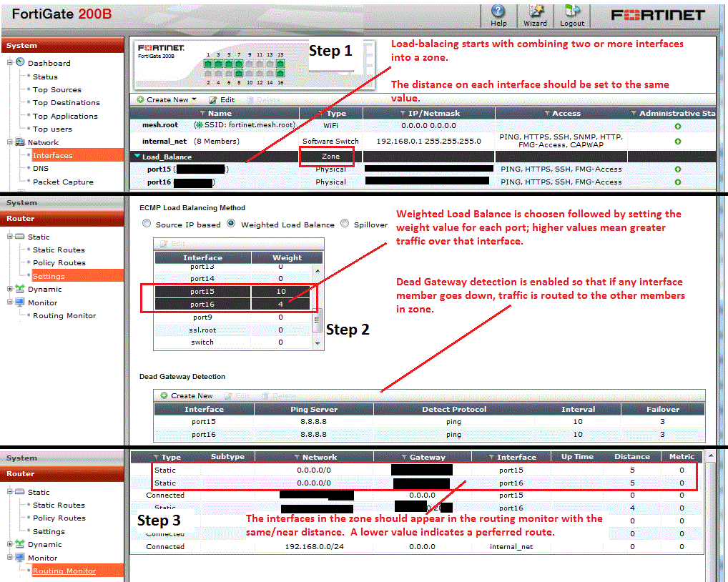The image size is (728, 582).
Task: Click the Monitor icon in bottom panel
Action: 20,558
